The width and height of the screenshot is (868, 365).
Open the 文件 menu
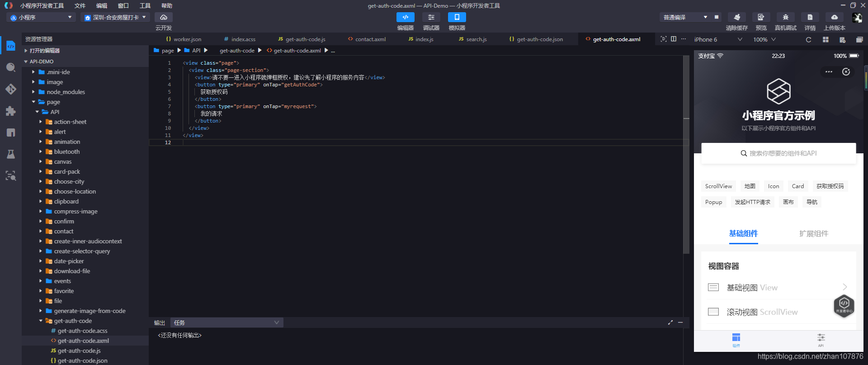pyautogui.click(x=80, y=5)
